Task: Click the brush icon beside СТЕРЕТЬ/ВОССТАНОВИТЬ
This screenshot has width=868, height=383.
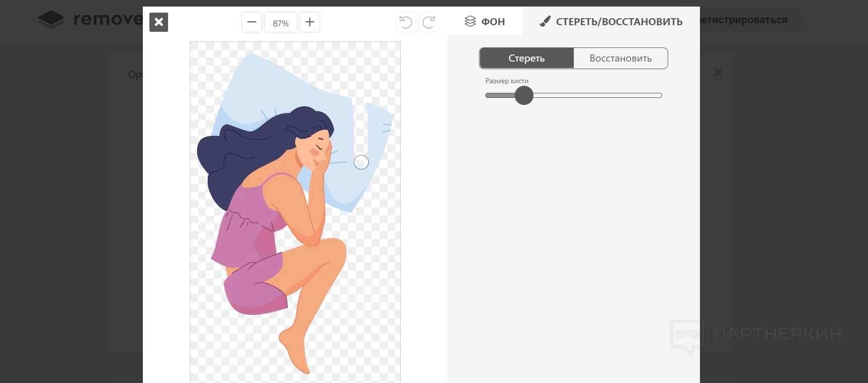Action: coord(545,21)
